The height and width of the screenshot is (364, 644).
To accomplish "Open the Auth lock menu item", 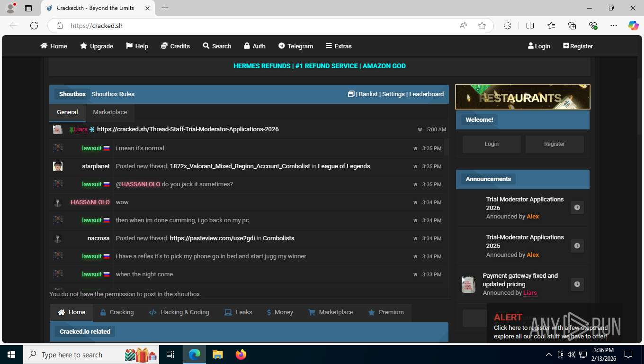I will (255, 46).
